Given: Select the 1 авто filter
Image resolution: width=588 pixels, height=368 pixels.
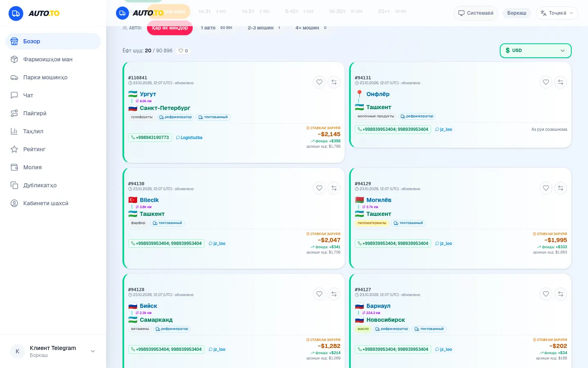Looking at the screenshot, I should [216, 28].
